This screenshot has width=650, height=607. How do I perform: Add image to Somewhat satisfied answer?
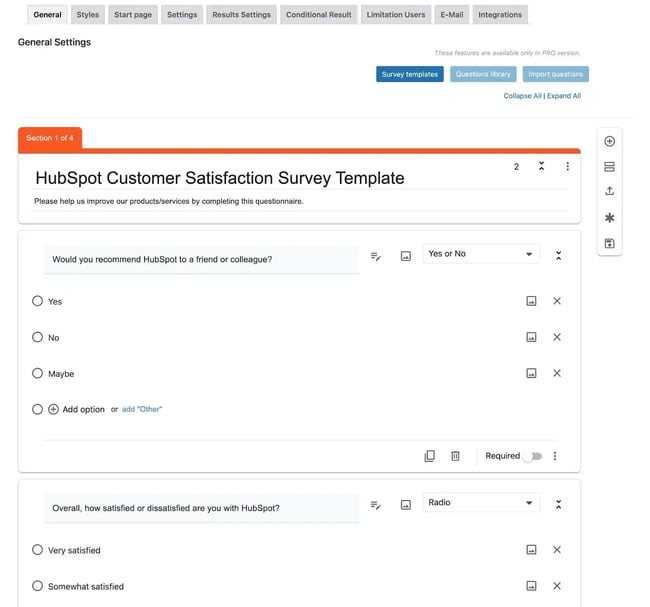(x=531, y=586)
